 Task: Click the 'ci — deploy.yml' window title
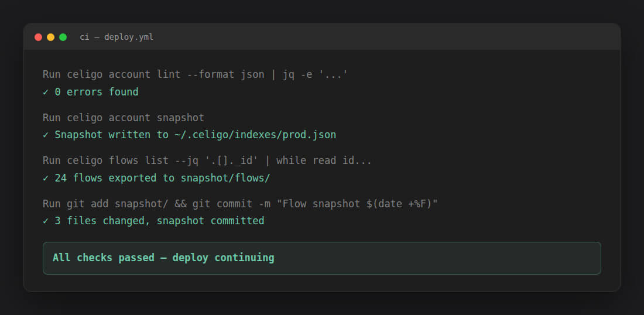117,37
